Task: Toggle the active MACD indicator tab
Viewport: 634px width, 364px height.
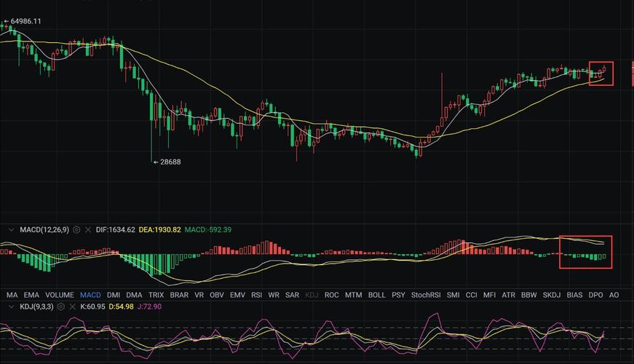Action: pyautogui.click(x=90, y=295)
